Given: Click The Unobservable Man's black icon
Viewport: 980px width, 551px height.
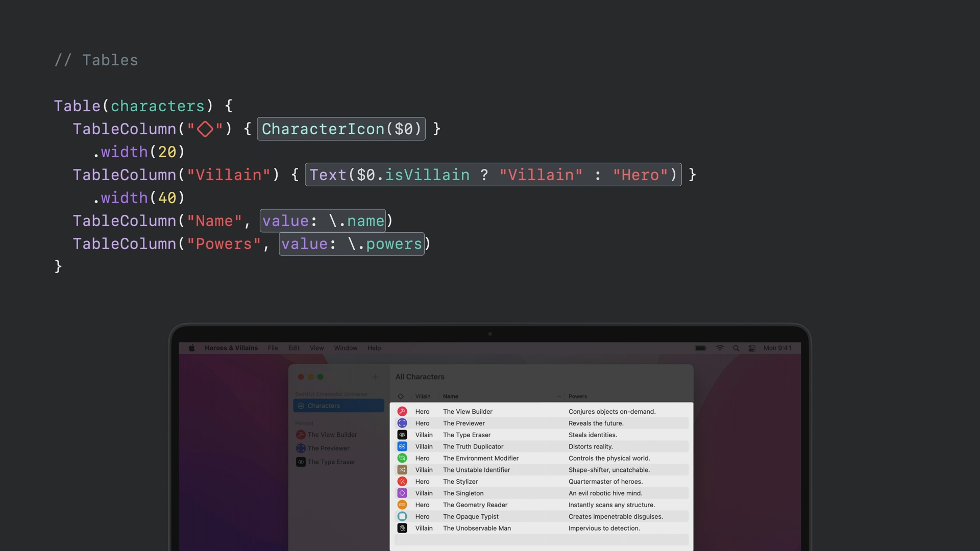Looking at the screenshot, I should [x=402, y=529].
